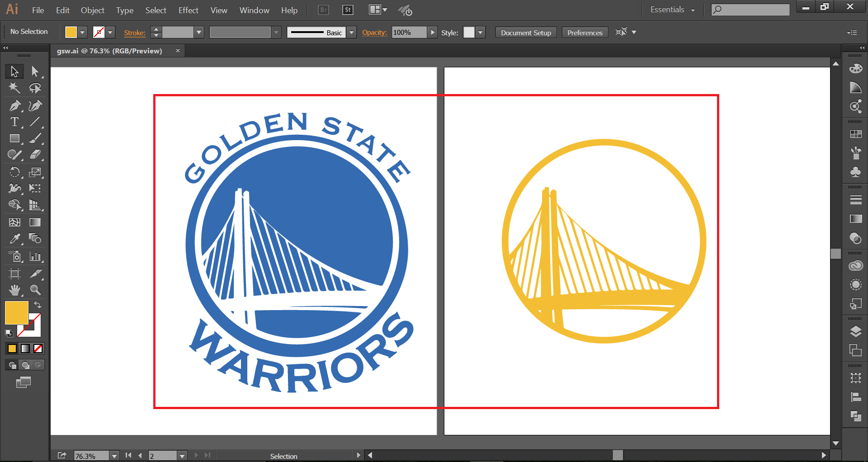Pick the Magic Wand tool
The width and height of the screenshot is (868, 462).
click(14, 88)
